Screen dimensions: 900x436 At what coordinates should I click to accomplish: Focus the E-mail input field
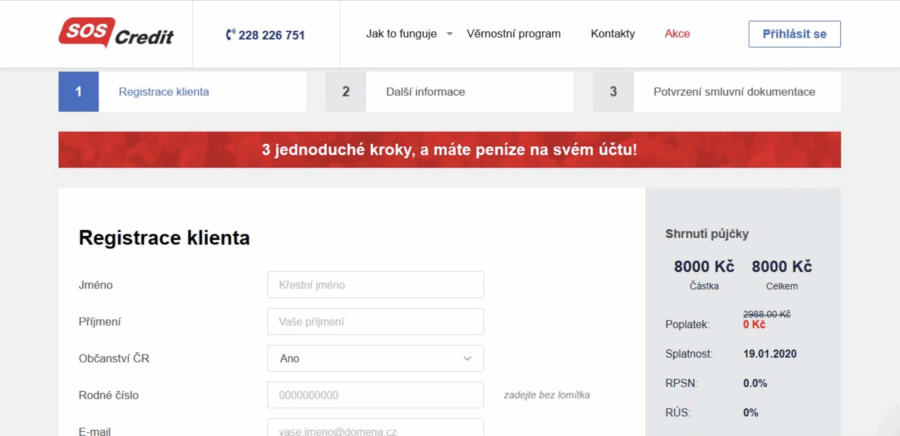[x=375, y=429]
